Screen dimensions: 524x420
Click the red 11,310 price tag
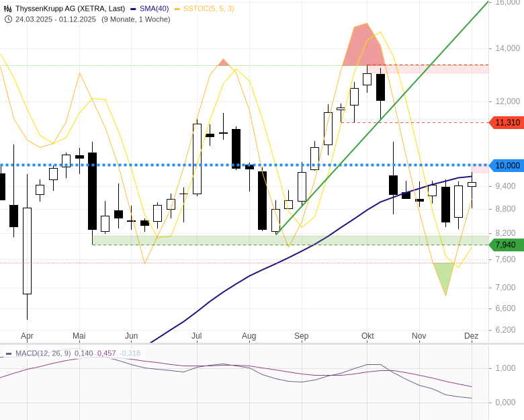pos(507,122)
